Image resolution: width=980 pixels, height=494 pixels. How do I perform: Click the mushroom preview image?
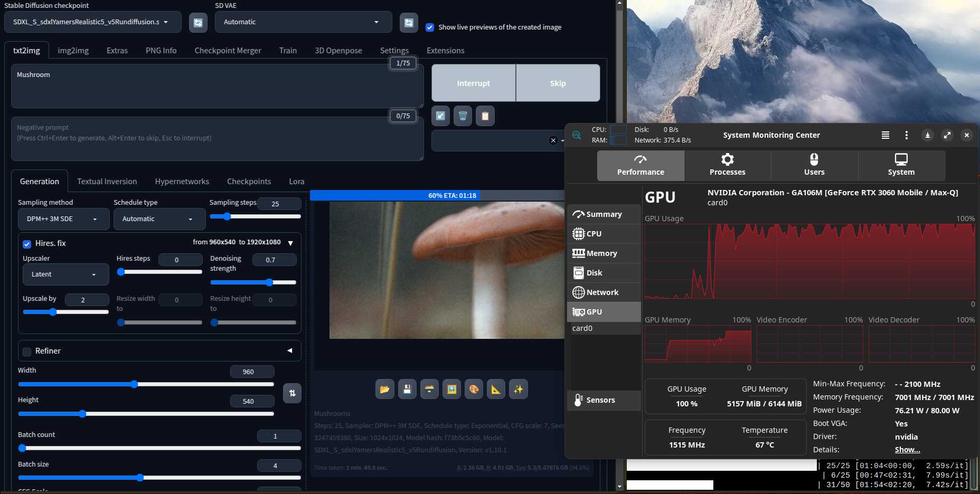tap(447, 270)
